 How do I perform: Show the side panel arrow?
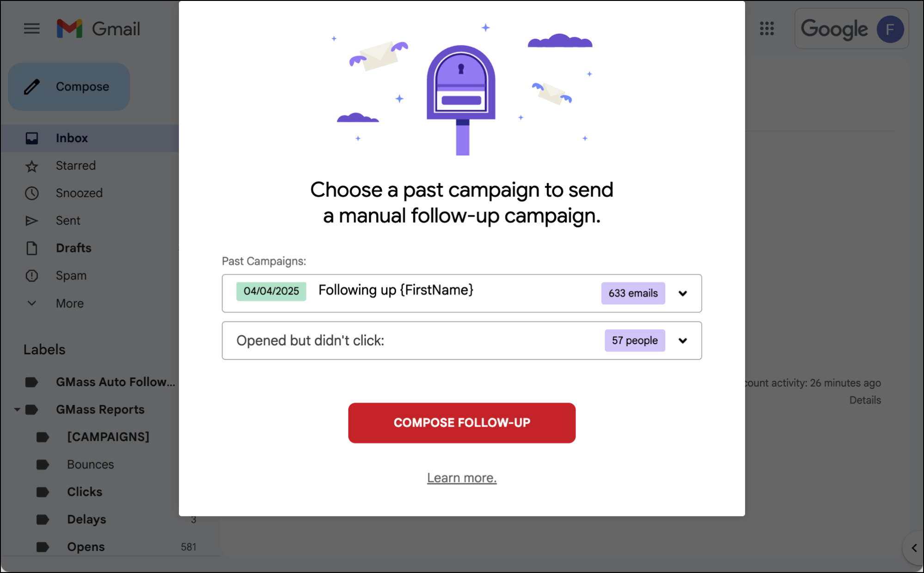pos(914,548)
